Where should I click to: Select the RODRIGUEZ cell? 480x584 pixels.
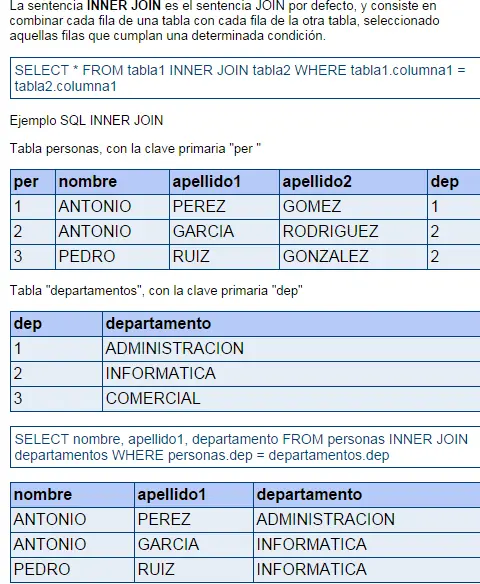(x=353, y=232)
